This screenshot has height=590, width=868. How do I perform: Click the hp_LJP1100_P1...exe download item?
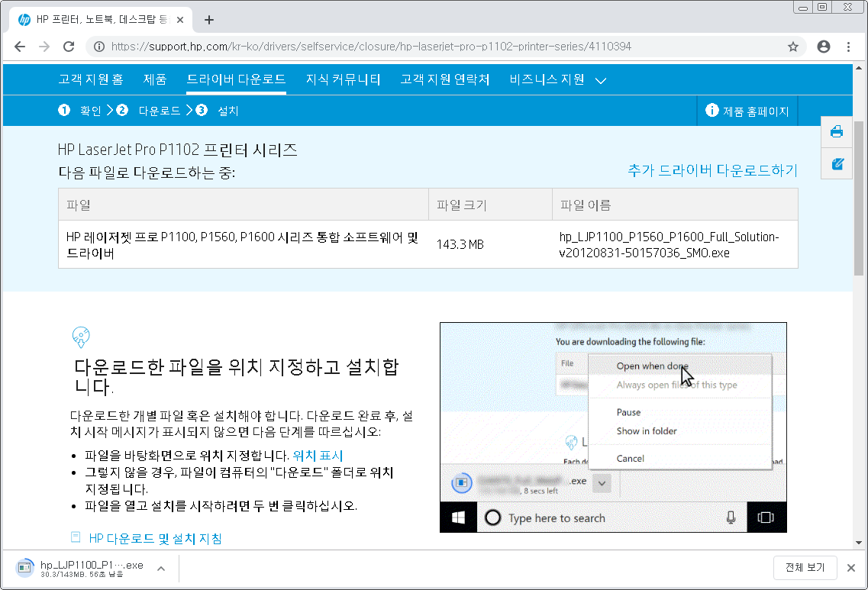pos(92,569)
